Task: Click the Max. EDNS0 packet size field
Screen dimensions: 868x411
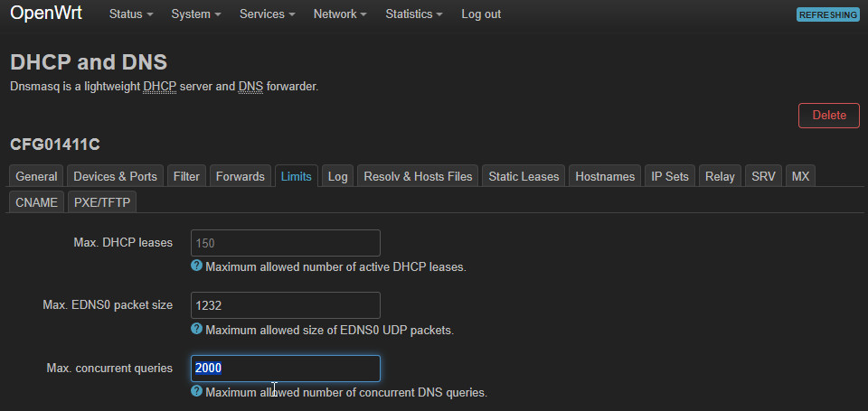Action: (x=285, y=305)
